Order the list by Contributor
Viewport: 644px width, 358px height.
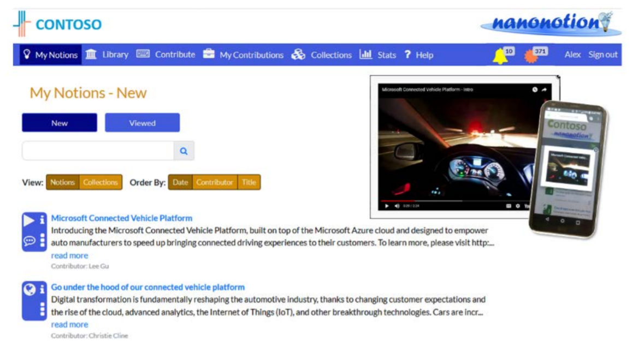point(214,182)
